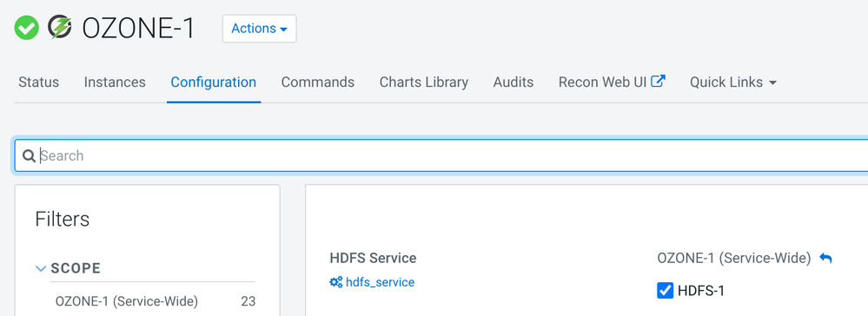Click the OZONE-1 (Service-Wide) value heading
This screenshot has width=868, height=316.
[734, 259]
